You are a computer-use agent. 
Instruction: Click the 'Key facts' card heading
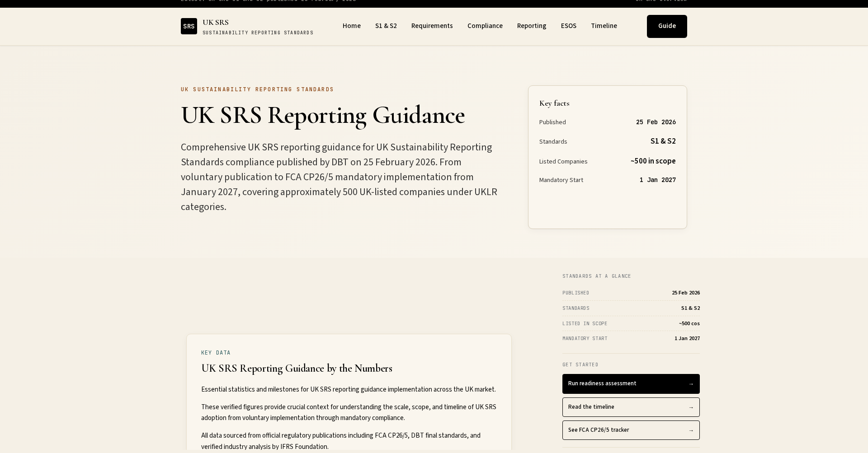[x=554, y=103]
